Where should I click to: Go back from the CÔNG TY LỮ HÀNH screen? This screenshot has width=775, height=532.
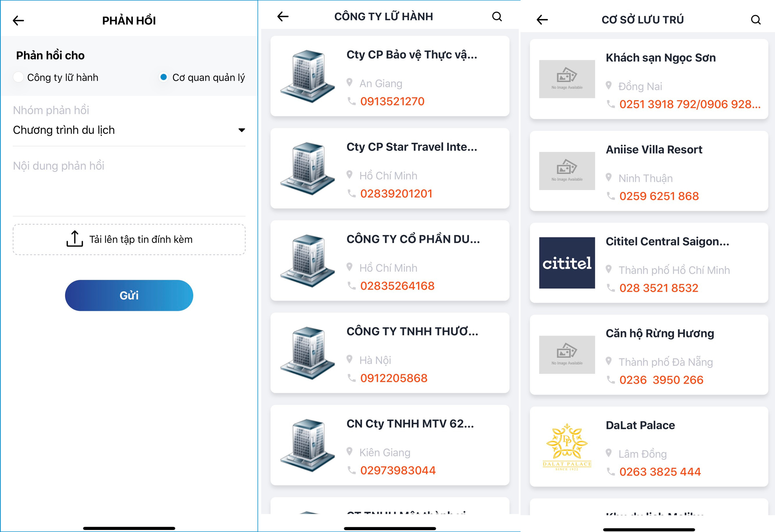coord(283,16)
